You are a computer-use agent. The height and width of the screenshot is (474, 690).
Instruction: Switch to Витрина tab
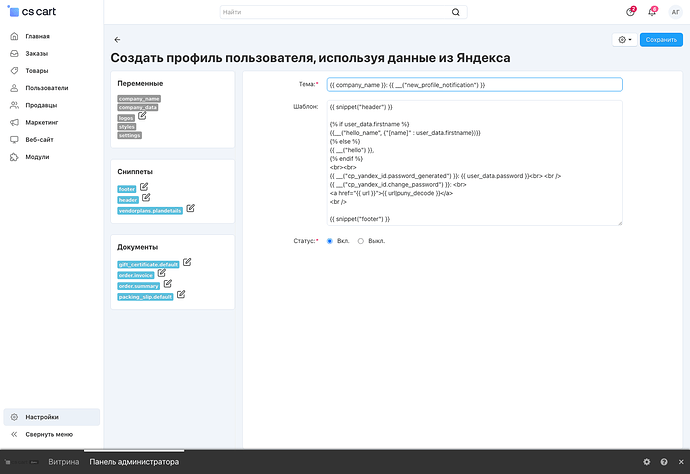[64, 462]
